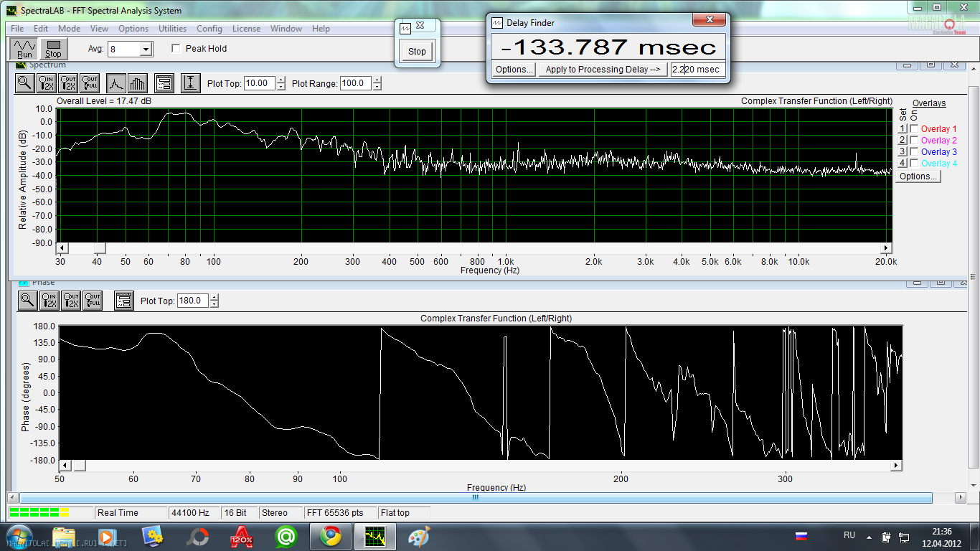Open the Edit menu
980x551 pixels.
[x=41, y=29]
